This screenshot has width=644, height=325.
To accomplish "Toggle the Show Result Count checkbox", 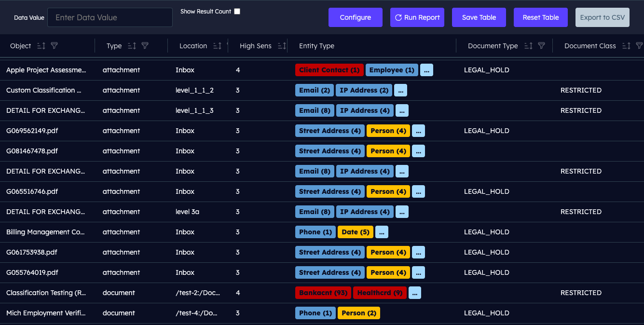I will tap(237, 12).
